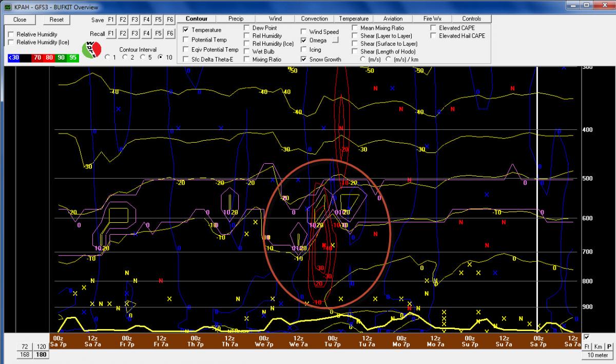Click the 10 meter button
This screenshot has width=616, height=364.
coord(598,355)
